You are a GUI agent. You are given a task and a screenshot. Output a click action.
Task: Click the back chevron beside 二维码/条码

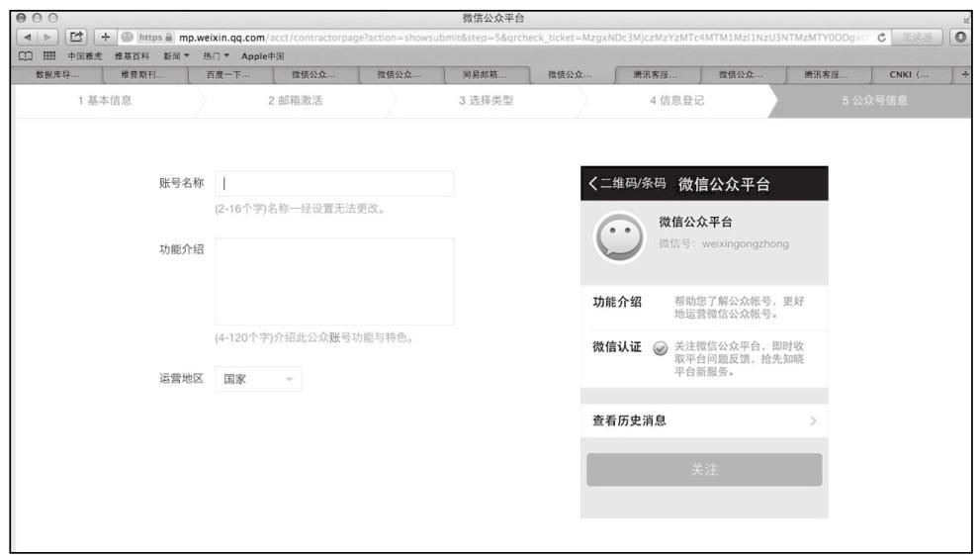point(592,184)
